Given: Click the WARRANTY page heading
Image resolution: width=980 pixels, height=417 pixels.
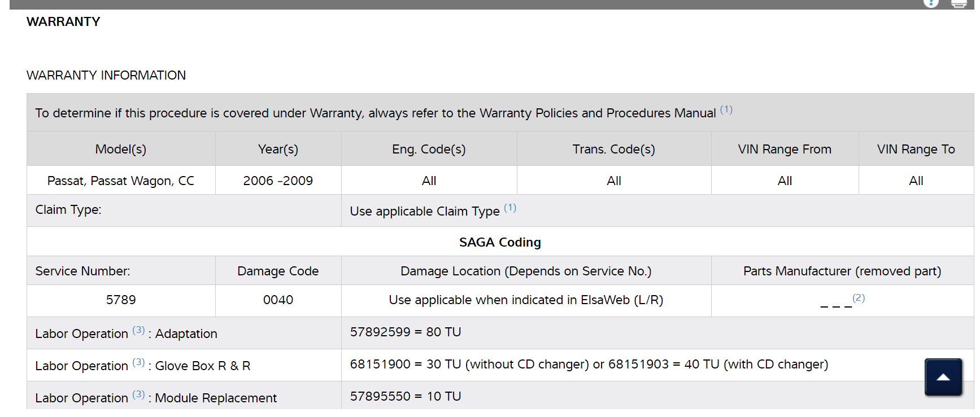Looking at the screenshot, I should 63,22.
